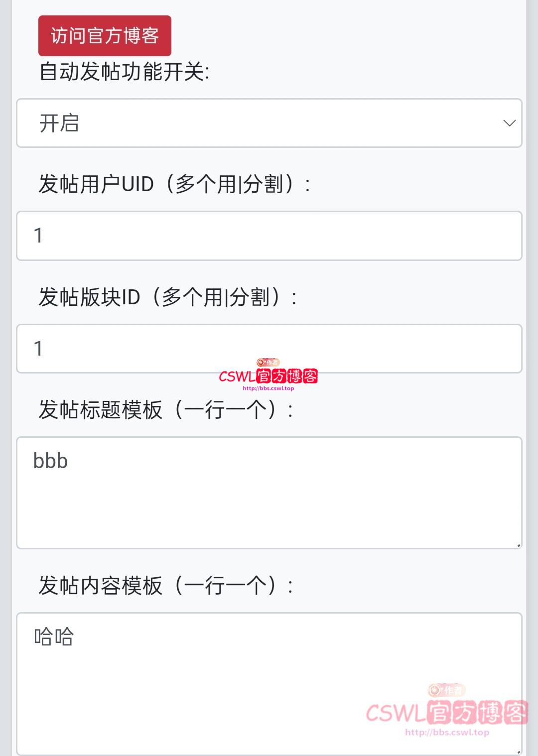Open the bottom-right http://bbs.cswl.top watermark link

click(447, 733)
